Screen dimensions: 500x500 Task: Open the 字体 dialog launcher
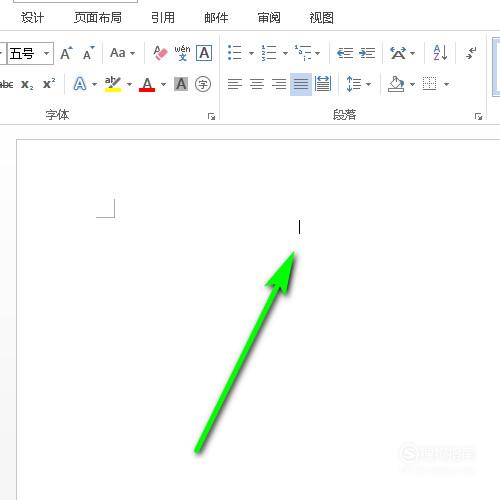[x=211, y=116]
